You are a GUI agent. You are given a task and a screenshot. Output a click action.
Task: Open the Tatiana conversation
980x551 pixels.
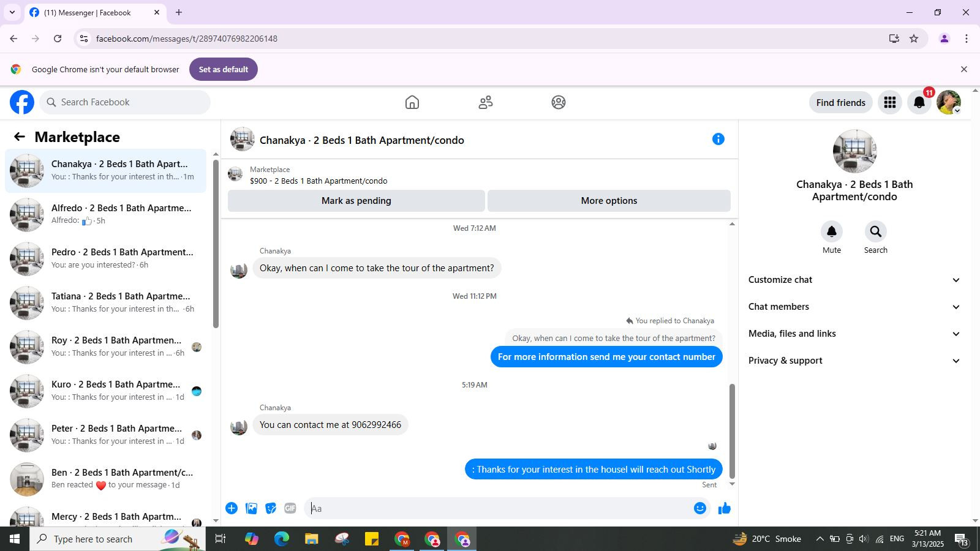pyautogui.click(x=105, y=303)
